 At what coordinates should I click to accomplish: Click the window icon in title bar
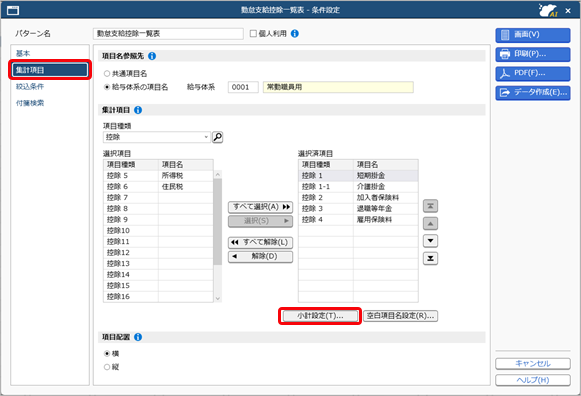13,10
